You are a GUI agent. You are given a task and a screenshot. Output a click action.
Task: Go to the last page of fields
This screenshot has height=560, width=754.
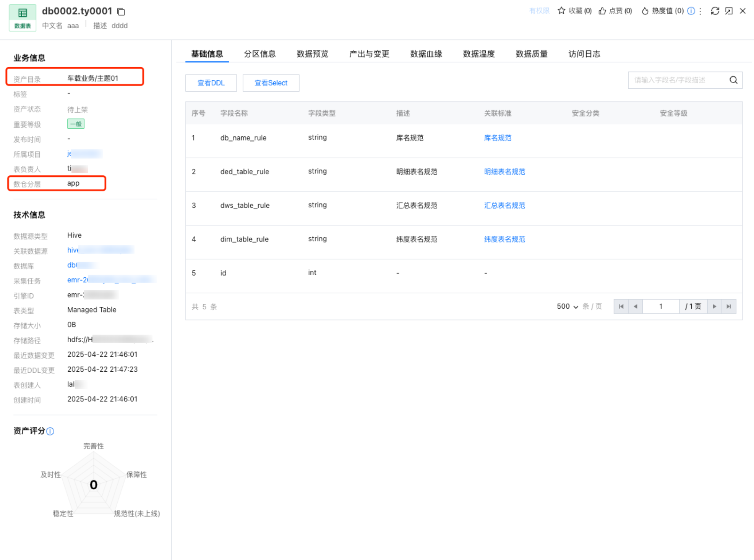(729, 306)
